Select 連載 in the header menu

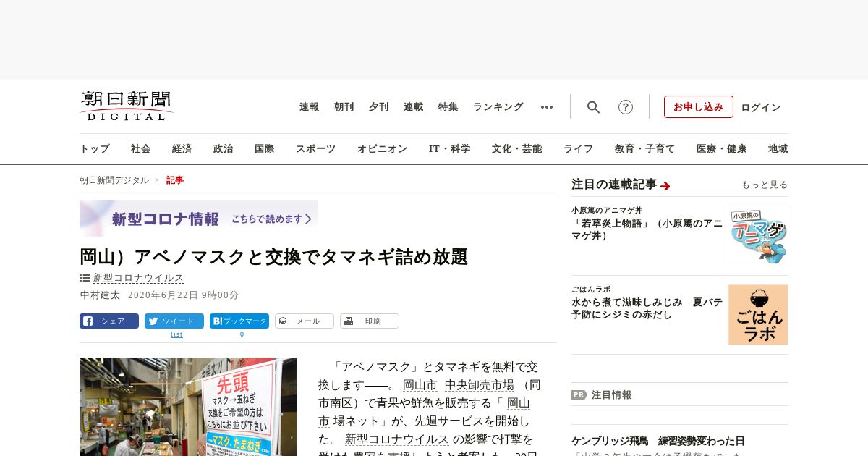pyautogui.click(x=414, y=107)
